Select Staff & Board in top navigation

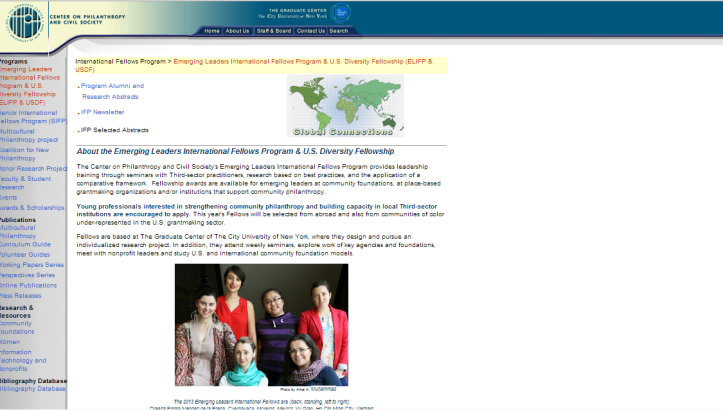pos(273,31)
